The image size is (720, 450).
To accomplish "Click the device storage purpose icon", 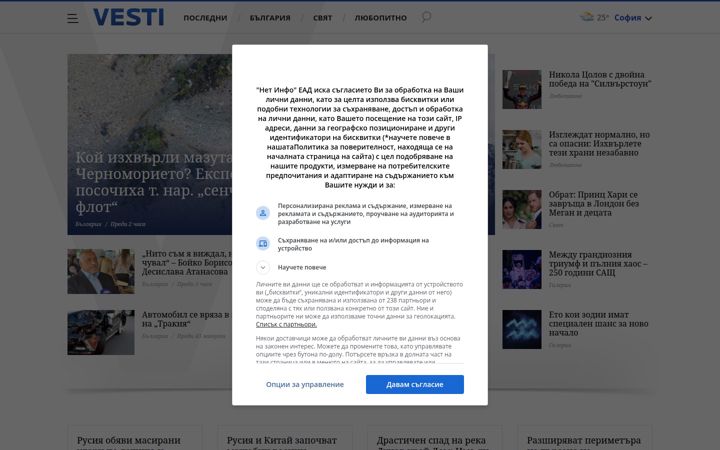I will point(263,243).
